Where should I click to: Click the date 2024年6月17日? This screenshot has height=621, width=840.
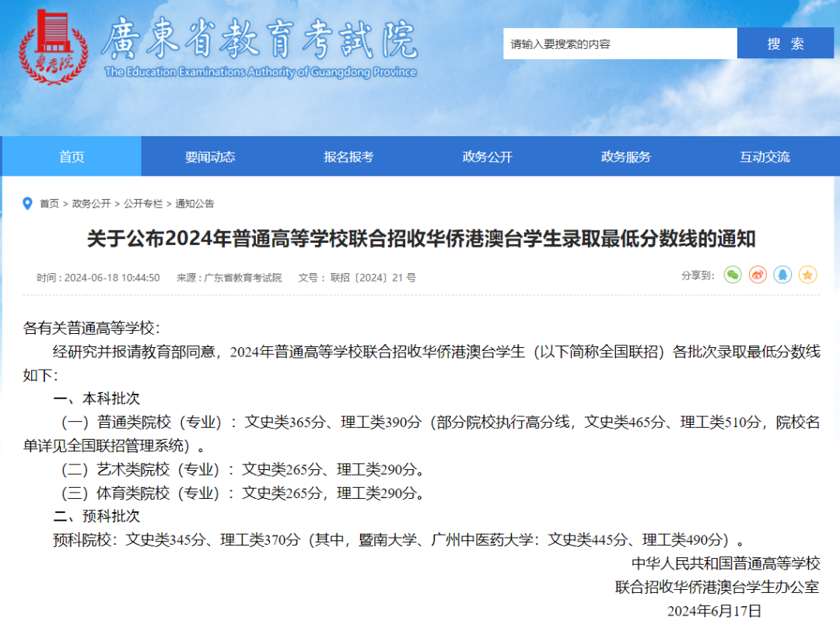coord(714,611)
